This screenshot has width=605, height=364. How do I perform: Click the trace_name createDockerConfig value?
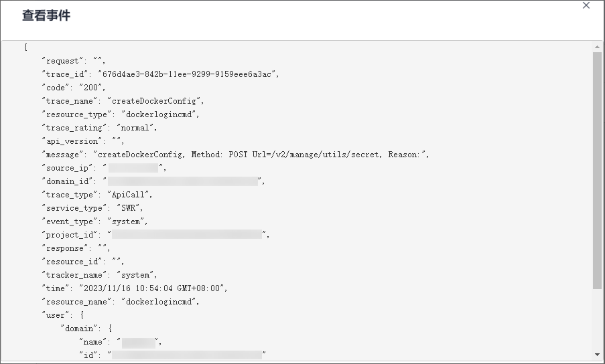coord(155,101)
